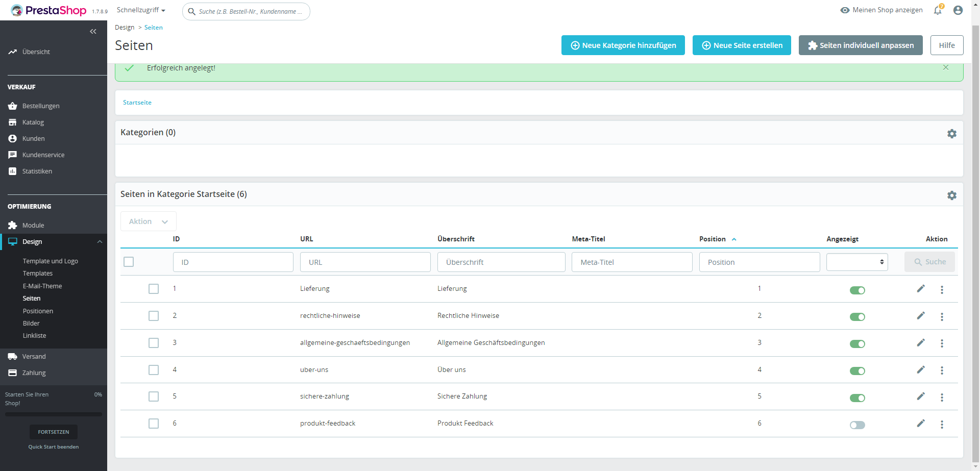The image size is (980, 471).
Task: Open more actions for allgemeine-geschaeftsbedingungen row
Action: point(942,343)
